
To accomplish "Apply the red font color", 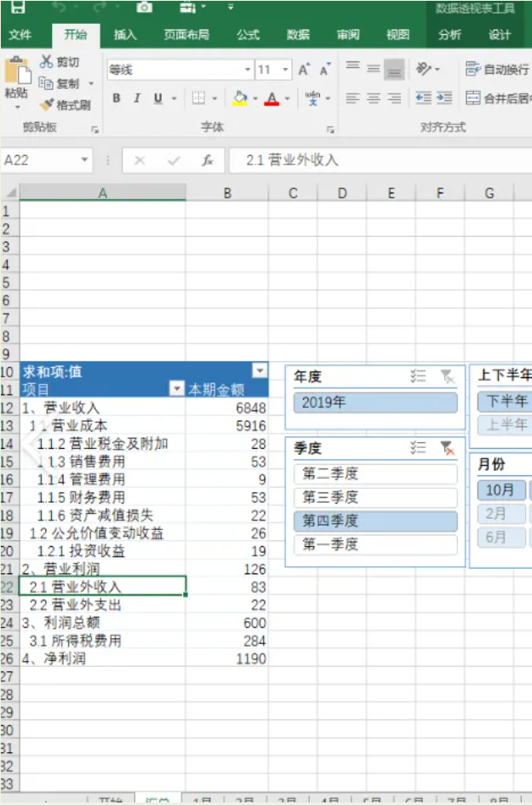I will coord(272,98).
